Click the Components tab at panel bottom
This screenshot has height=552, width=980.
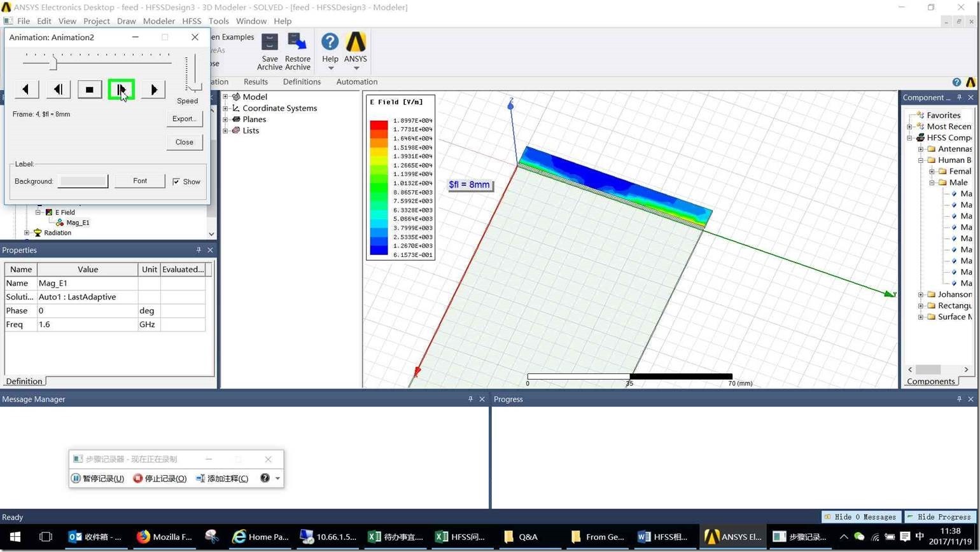point(931,382)
